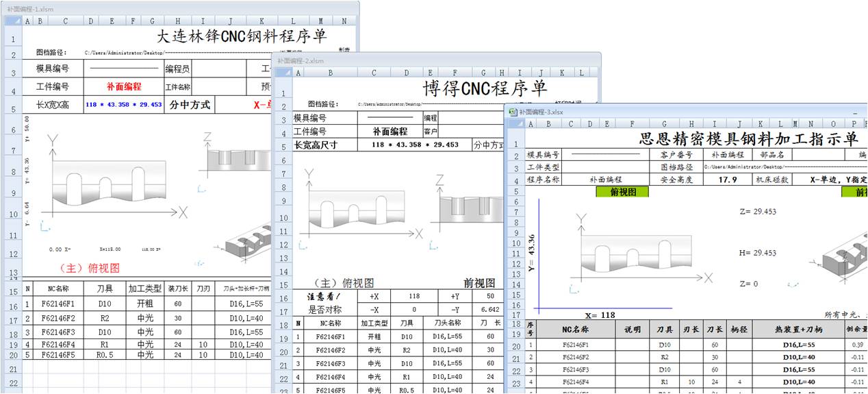Click 长X宽X高 label cell
Image resolution: width=868 pixels, height=394 pixels.
pyautogui.click(x=53, y=105)
